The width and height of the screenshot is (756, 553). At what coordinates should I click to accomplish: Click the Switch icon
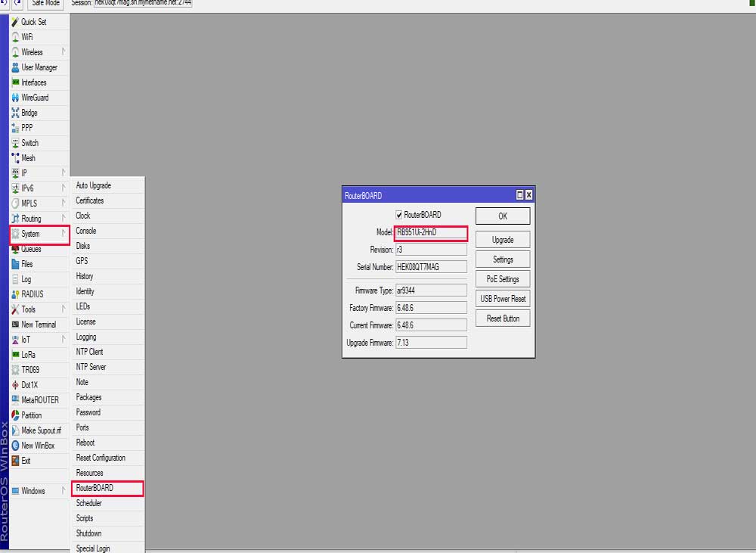click(15, 143)
